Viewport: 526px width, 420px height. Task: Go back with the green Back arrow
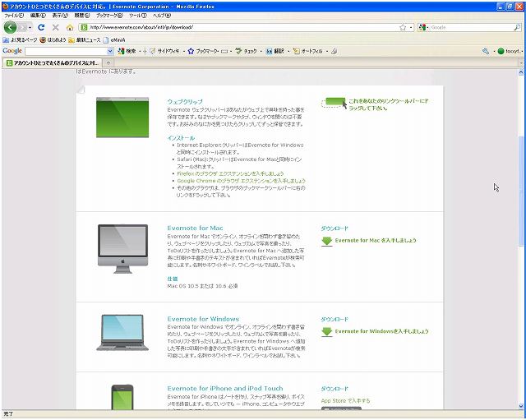coord(11,27)
